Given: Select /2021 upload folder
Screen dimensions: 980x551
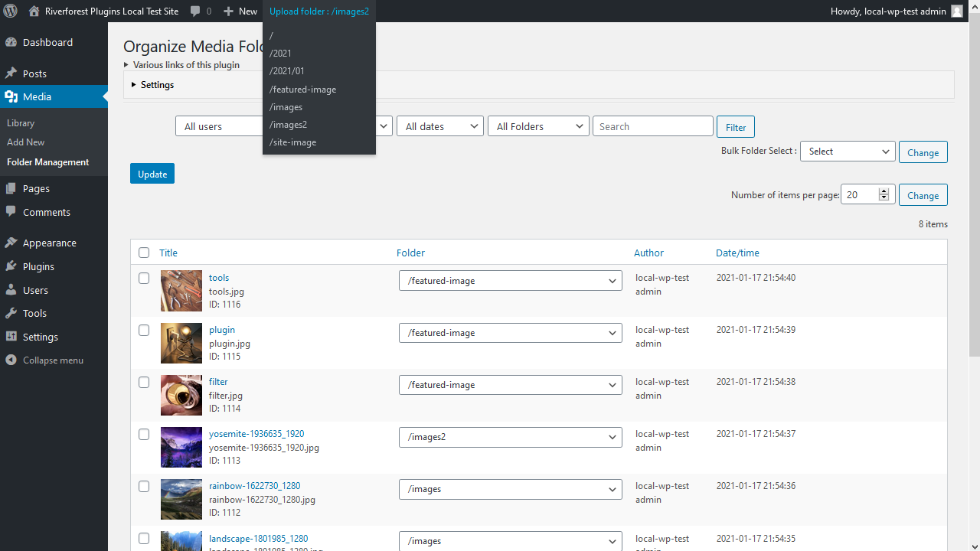Looking at the screenshot, I should (319, 54).
